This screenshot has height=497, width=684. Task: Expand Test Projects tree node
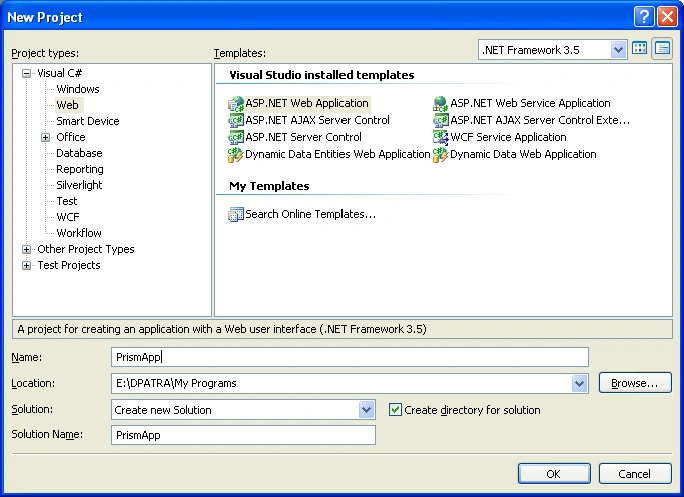27,265
